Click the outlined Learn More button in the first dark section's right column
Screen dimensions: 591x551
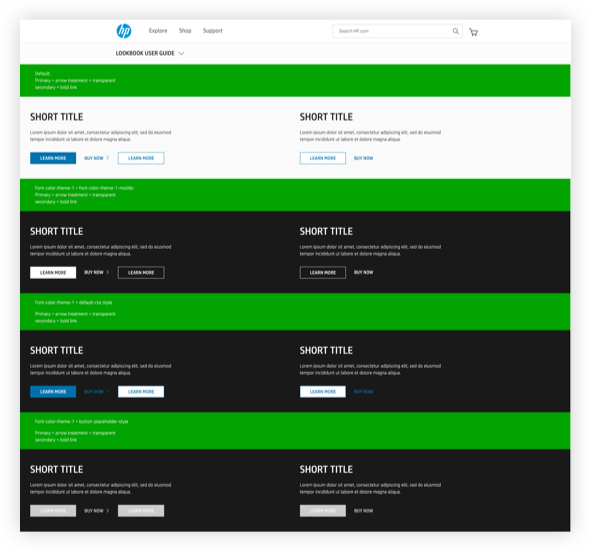coord(323,272)
